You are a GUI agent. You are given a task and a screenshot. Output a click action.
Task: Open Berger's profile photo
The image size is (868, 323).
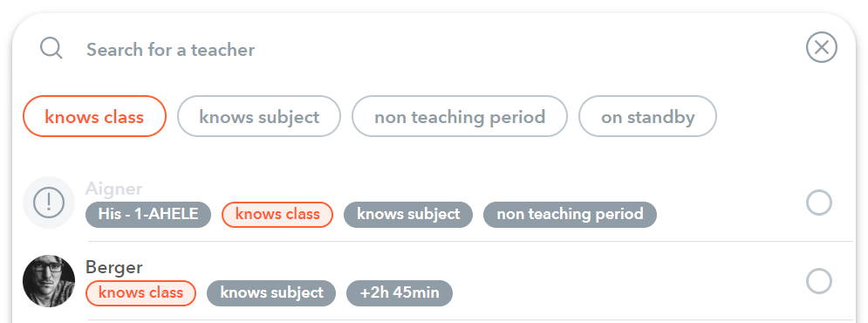49,281
